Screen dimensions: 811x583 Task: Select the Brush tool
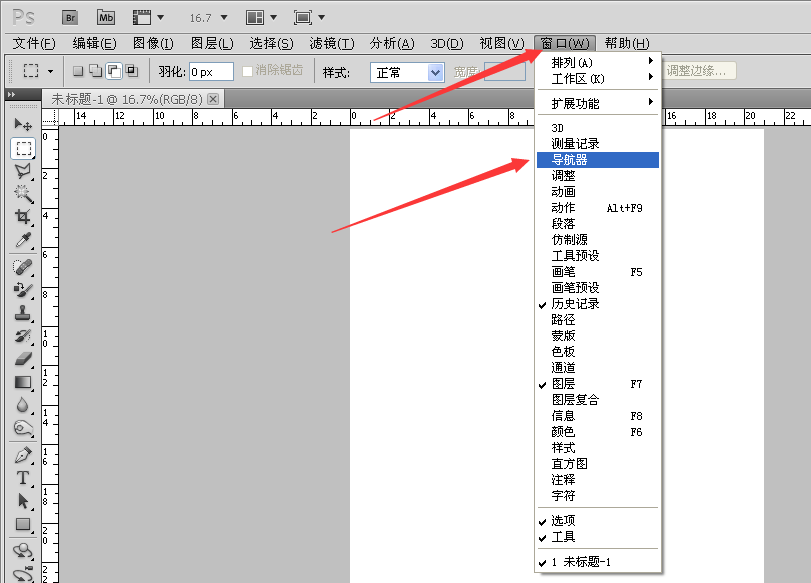[23, 290]
